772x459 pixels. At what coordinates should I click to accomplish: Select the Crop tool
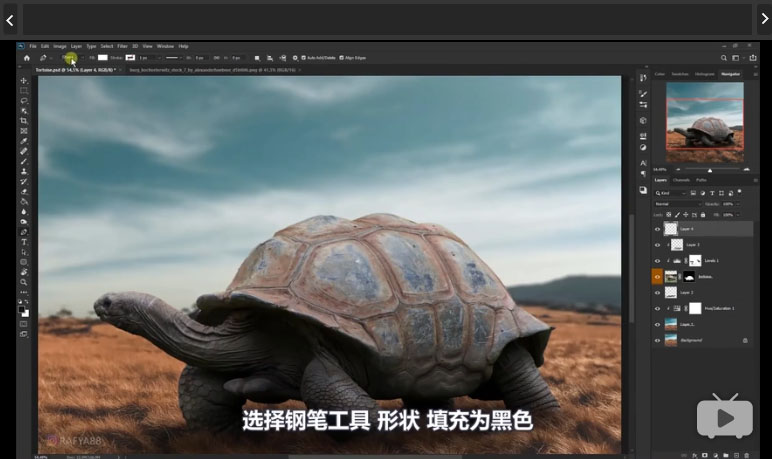coord(24,121)
